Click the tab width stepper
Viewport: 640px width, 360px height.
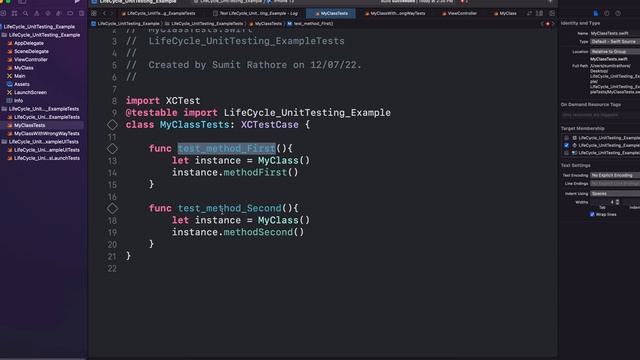coord(617,202)
